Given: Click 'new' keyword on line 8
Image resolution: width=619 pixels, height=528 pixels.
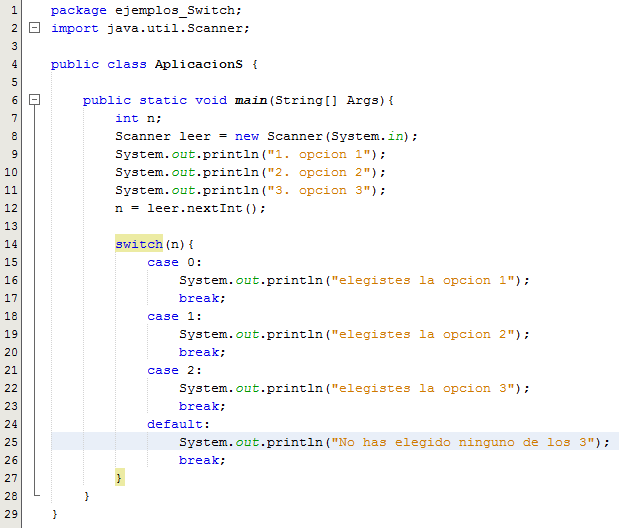Looking at the screenshot, I should coord(247,136).
